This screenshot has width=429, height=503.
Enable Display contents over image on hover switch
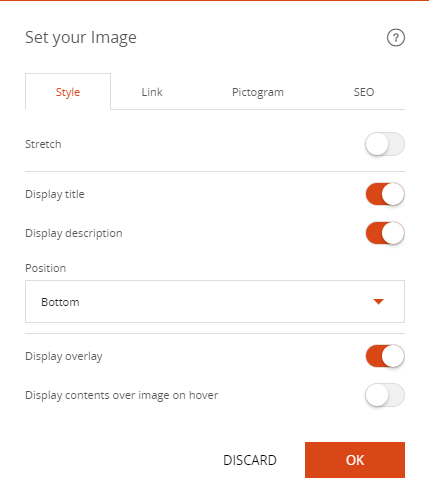click(385, 395)
